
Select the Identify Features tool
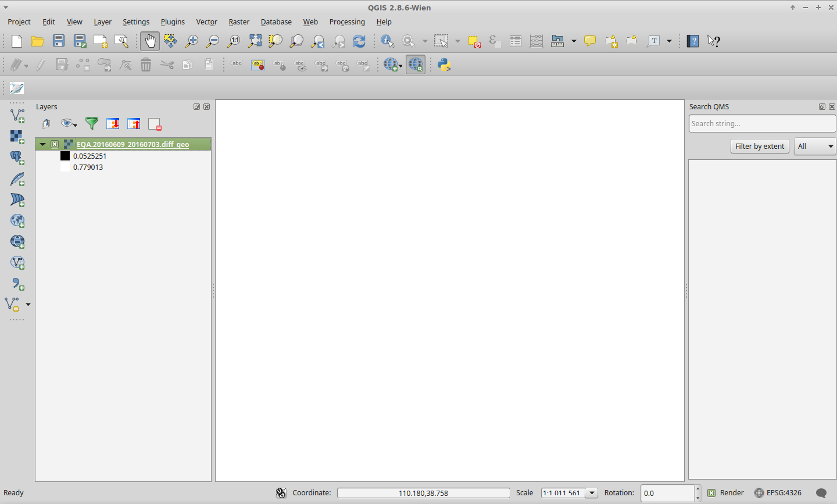click(387, 41)
